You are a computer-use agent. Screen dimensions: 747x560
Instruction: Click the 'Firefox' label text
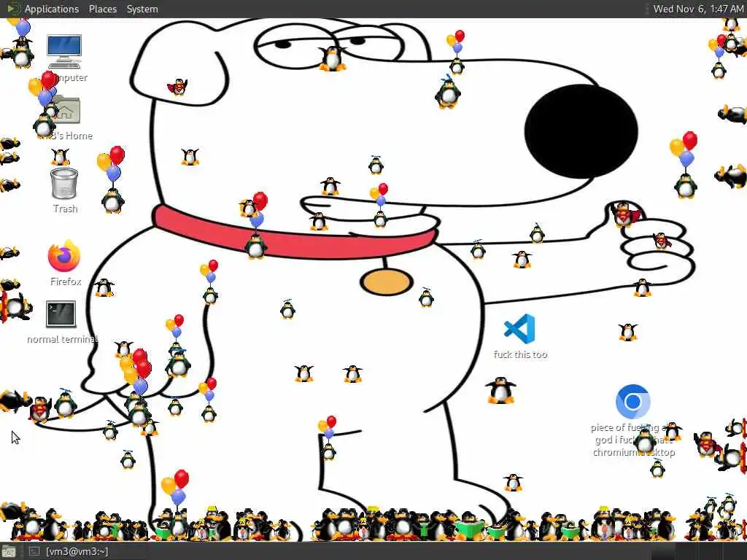tap(66, 281)
